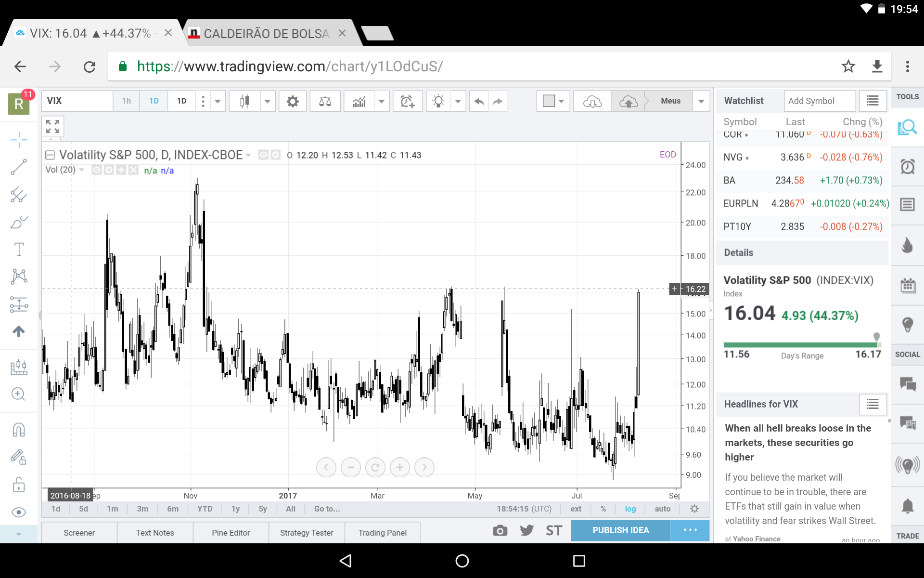
Task: Switch to the Strategy Tester tab
Action: 307,533
